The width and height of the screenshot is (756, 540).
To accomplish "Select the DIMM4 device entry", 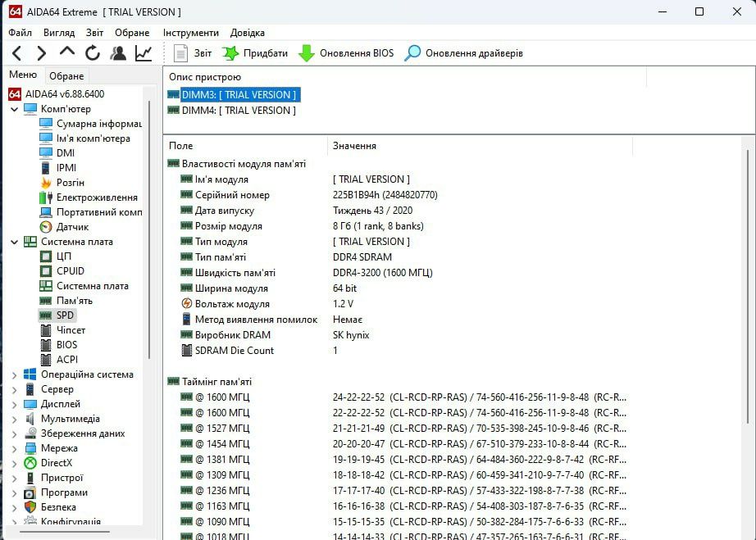I will (x=232, y=111).
